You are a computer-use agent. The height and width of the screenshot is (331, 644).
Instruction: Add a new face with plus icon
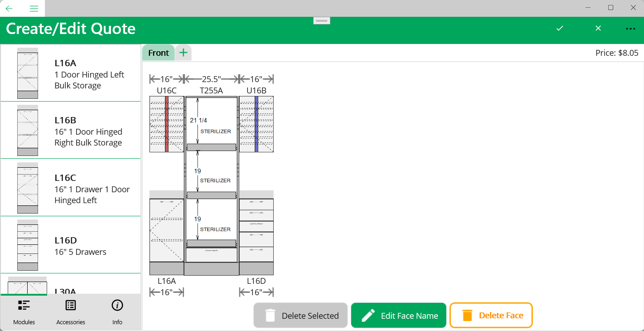pyautogui.click(x=183, y=53)
